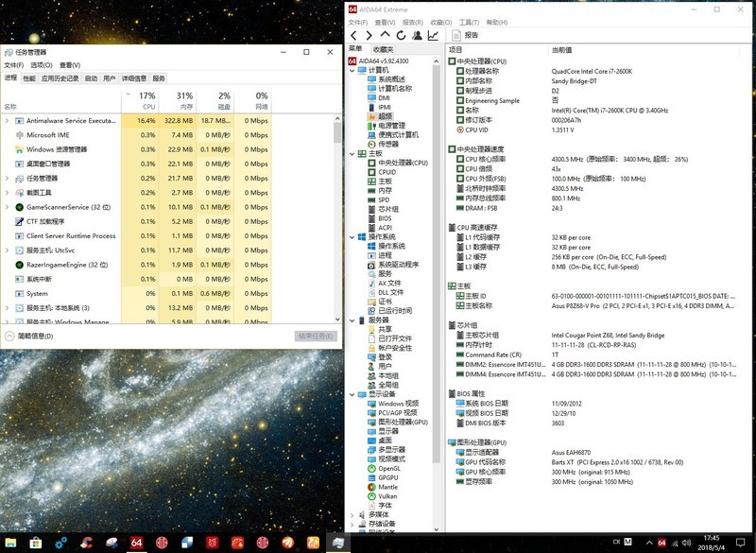The width and height of the screenshot is (756, 553).
Task: Select CPUID in the AIDA64 tree
Action: point(382,172)
